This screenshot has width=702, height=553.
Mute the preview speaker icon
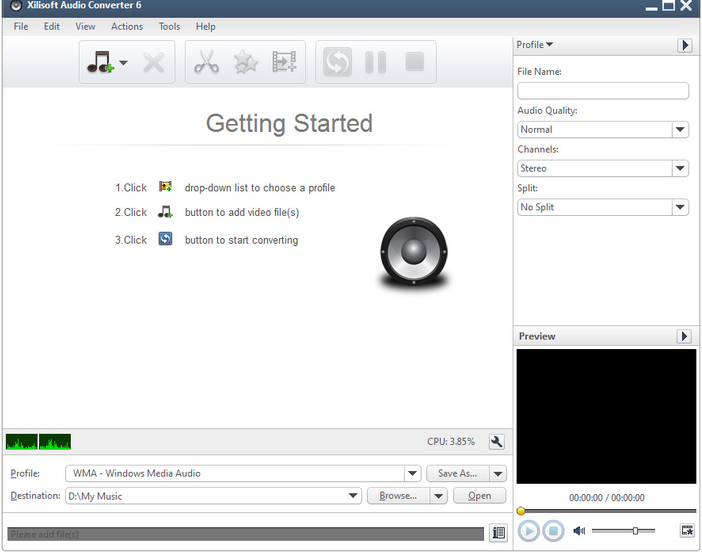[579, 531]
